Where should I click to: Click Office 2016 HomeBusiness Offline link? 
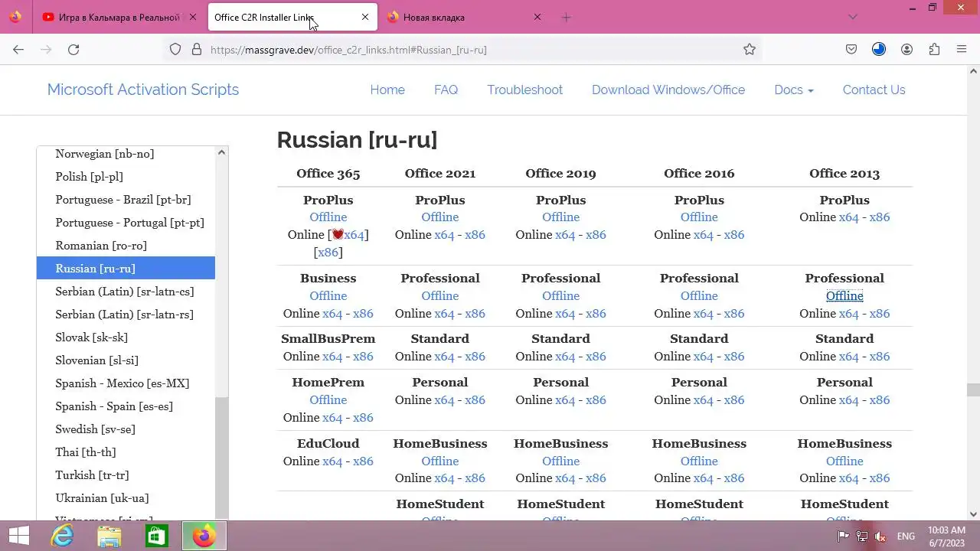[699, 461]
